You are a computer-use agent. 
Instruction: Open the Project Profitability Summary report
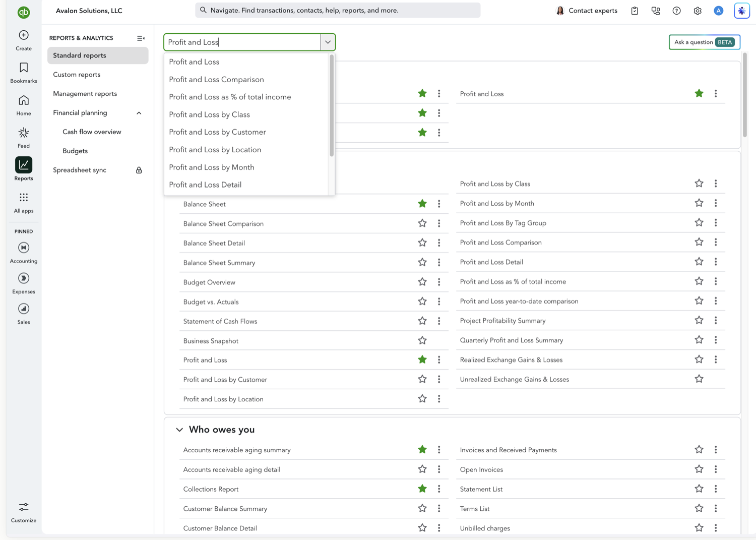502,321
